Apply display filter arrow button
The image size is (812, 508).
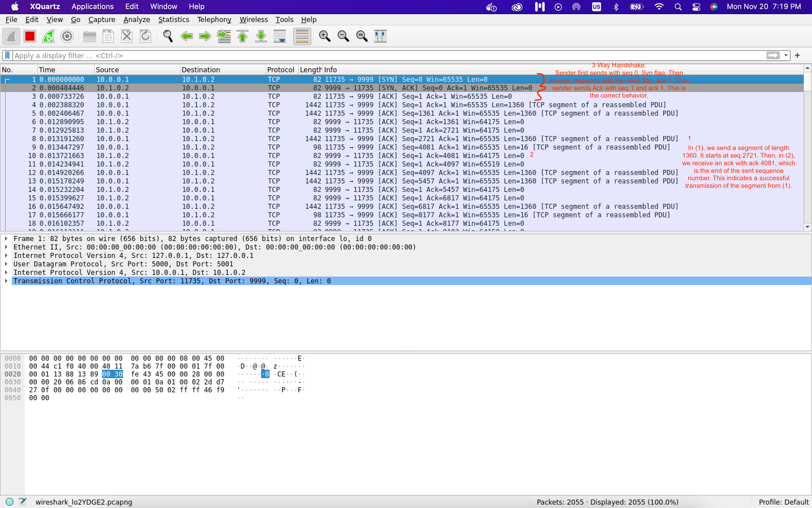773,55
